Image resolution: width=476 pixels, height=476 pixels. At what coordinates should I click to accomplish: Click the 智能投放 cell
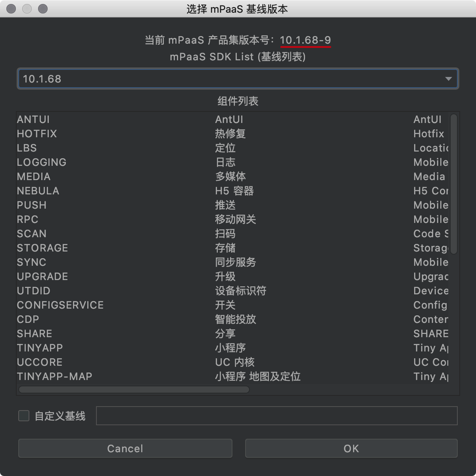[236, 319]
